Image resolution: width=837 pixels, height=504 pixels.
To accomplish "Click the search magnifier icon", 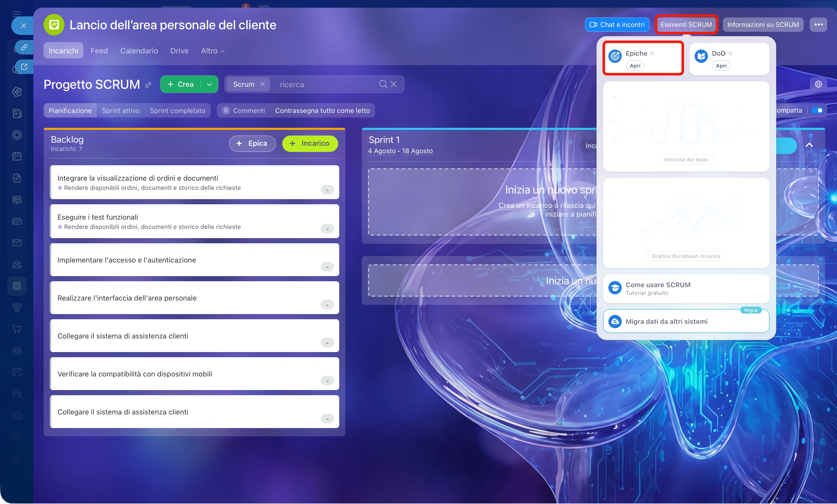I will [x=383, y=84].
